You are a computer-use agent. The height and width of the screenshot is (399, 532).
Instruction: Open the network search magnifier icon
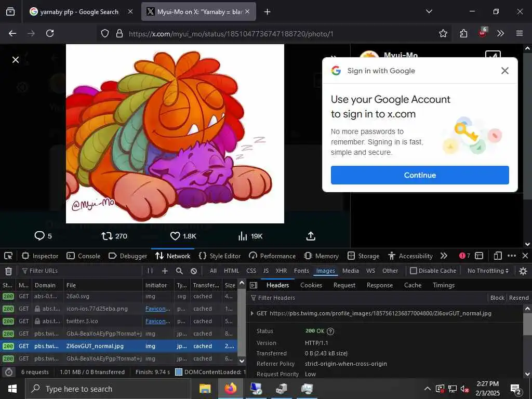(x=179, y=271)
